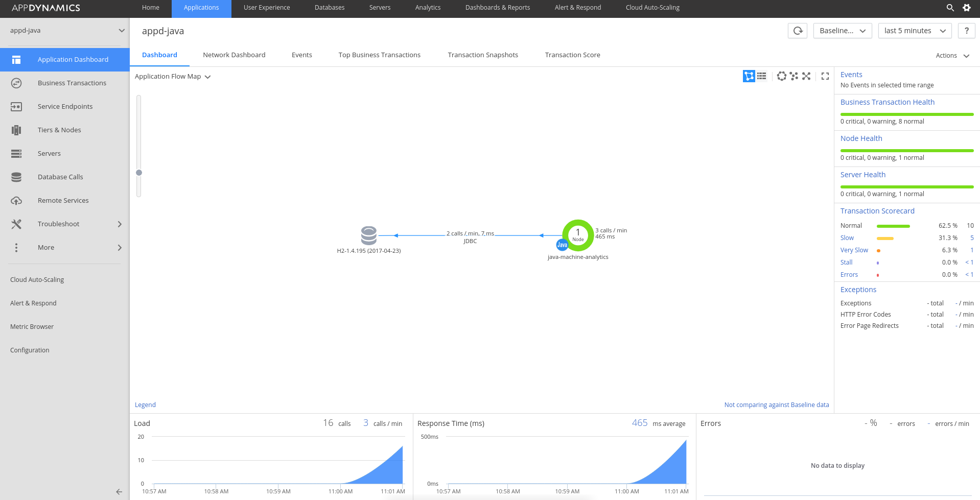Viewport: 980px width, 500px height.
Task: Apply circular layout icon on flow map
Action: click(781, 76)
